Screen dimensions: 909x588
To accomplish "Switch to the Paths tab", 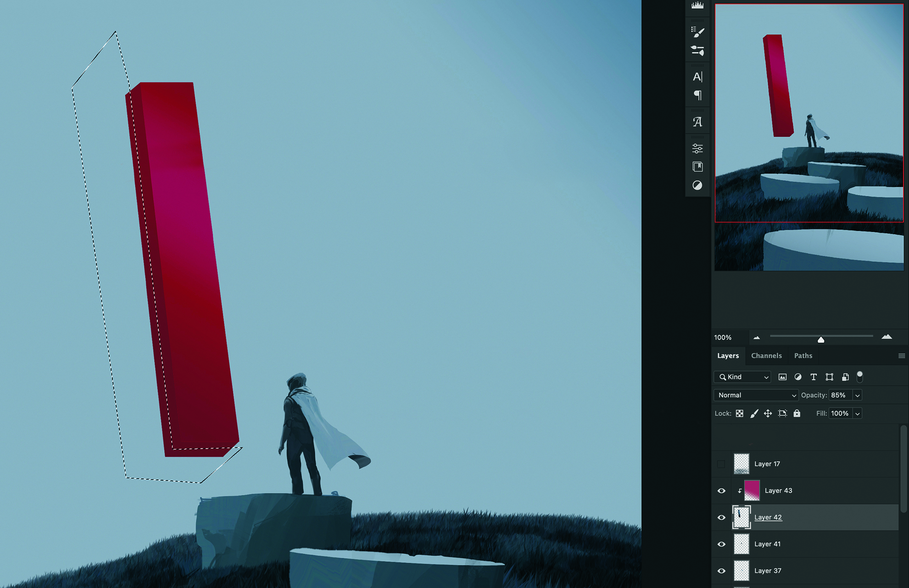I will tap(803, 356).
